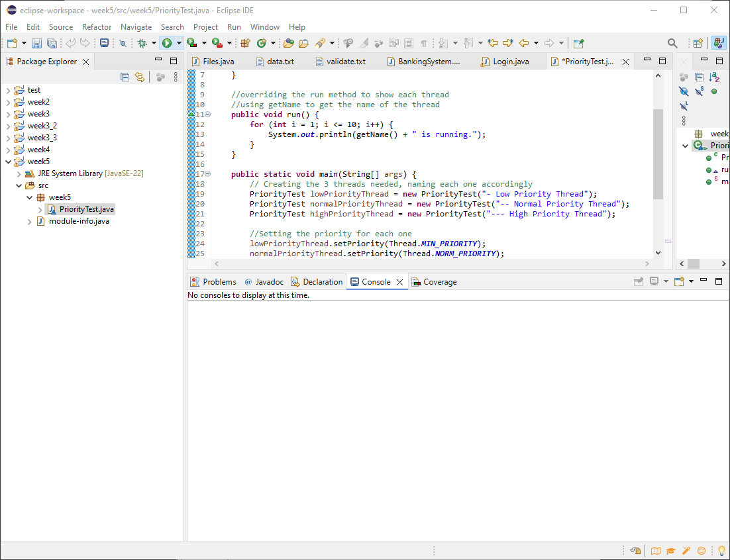Collapse all in Package Explorer

coord(125,77)
